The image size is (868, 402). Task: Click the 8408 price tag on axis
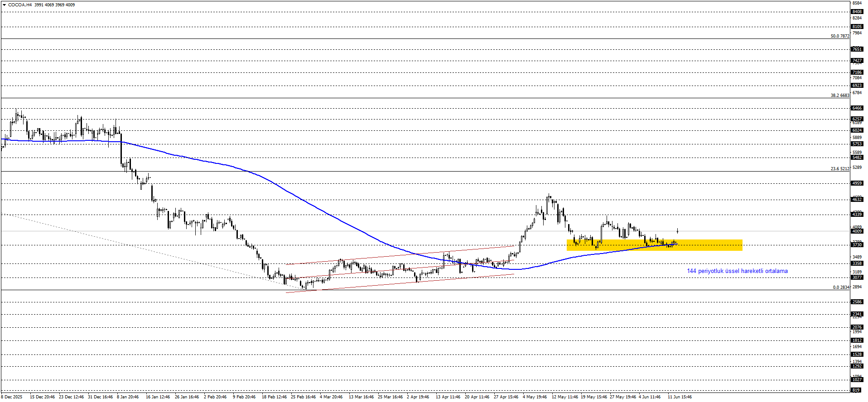tap(857, 12)
